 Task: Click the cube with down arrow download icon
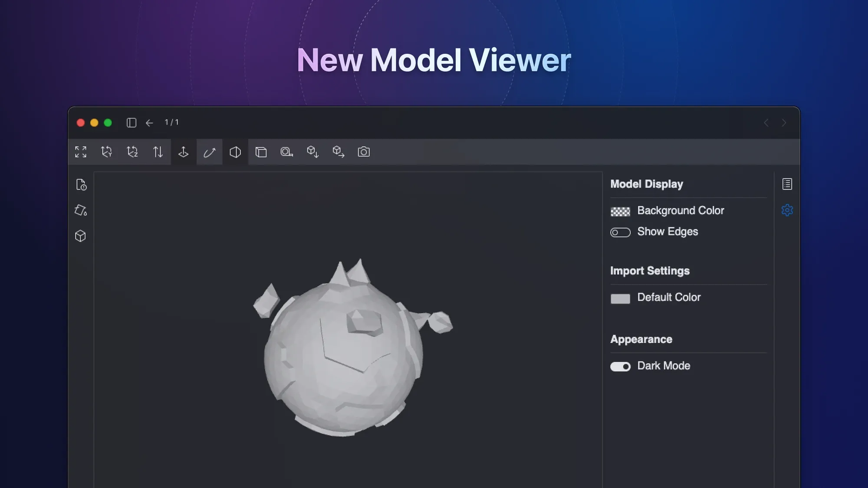pyautogui.click(x=312, y=152)
